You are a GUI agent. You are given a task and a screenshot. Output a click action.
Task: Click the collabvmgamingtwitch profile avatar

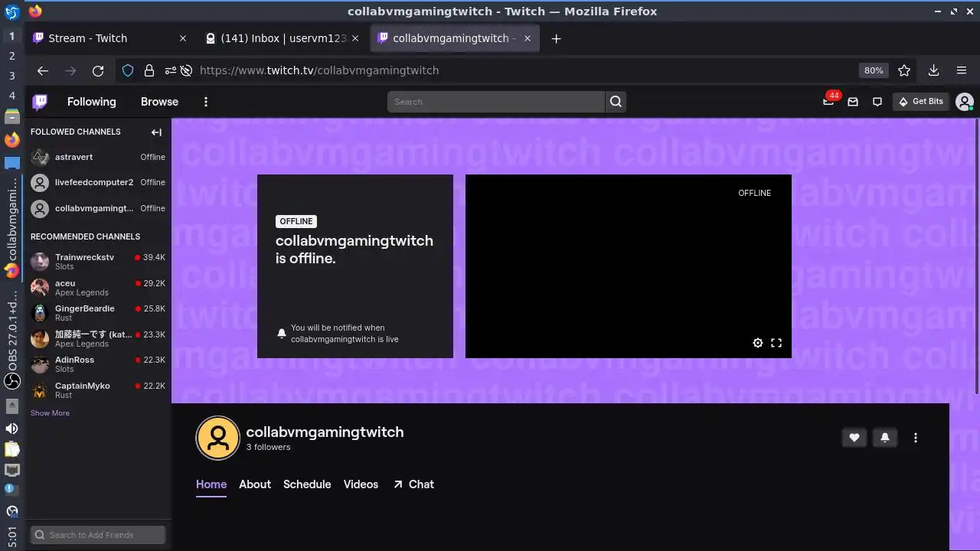click(218, 438)
